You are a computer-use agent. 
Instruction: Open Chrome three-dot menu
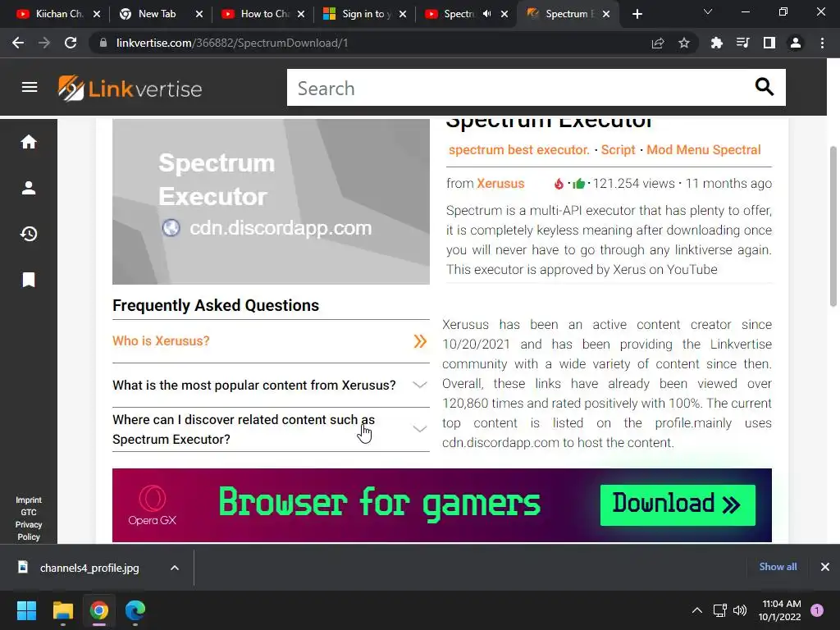click(x=822, y=43)
